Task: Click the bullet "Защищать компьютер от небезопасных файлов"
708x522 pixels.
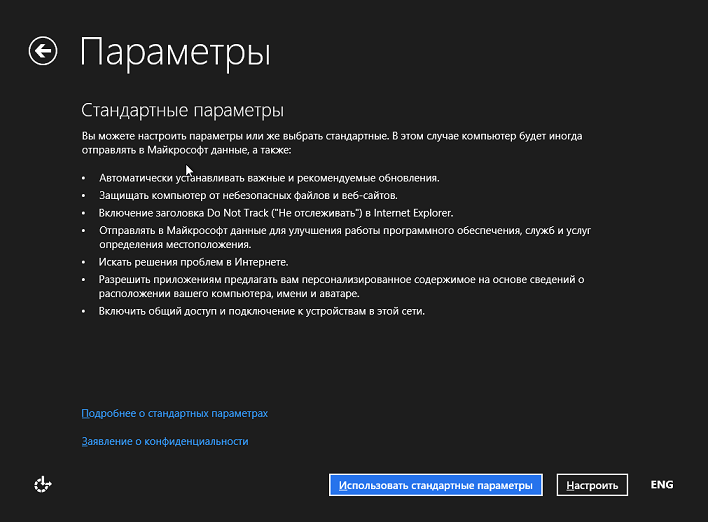Action: 248,196
